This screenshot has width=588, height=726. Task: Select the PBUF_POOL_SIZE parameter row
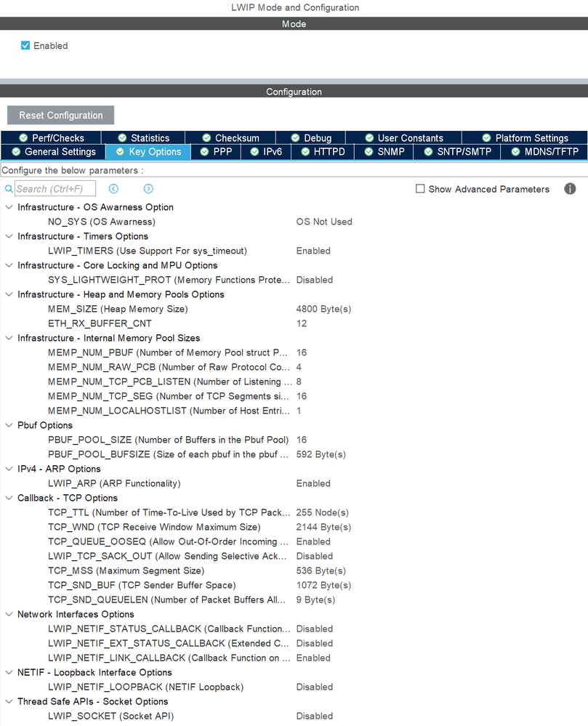pos(294,440)
